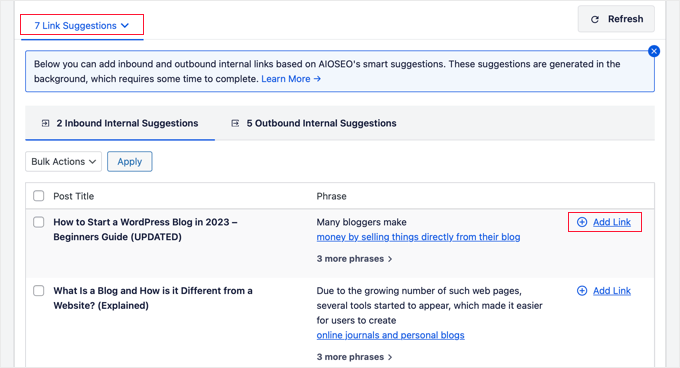Switch to 2 Inbound Internal Suggestions tab
Viewport: 680px width, 368px height.
tap(120, 123)
